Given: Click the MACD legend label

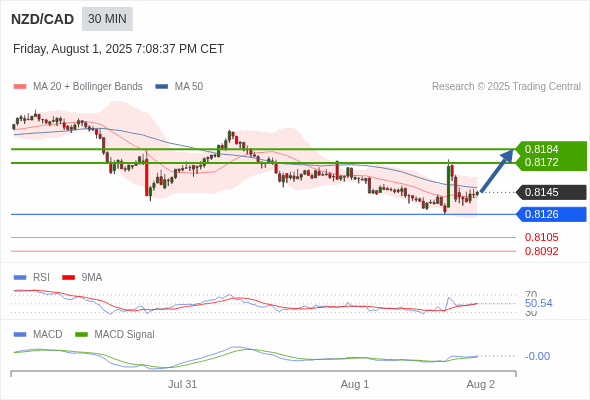Looking at the screenshot, I should tap(48, 335).
